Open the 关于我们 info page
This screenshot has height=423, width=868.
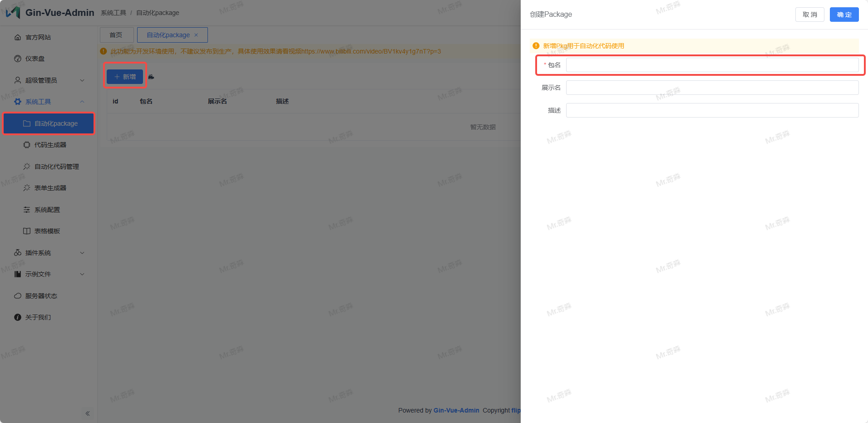(x=38, y=317)
